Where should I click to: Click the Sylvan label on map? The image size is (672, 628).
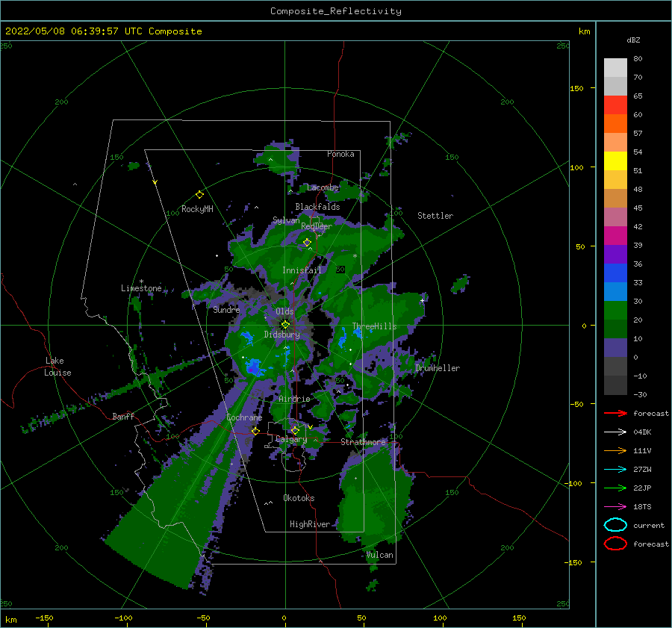(x=286, y=220)
